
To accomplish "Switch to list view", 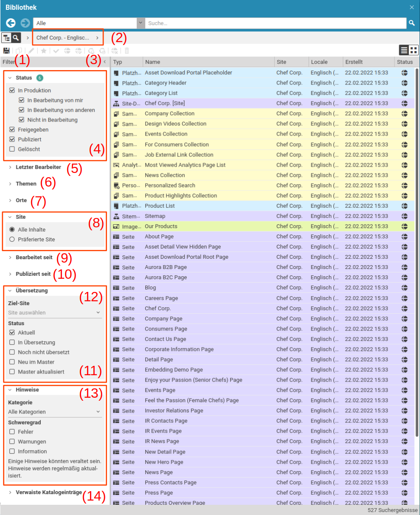I will (x=404, y=50).
